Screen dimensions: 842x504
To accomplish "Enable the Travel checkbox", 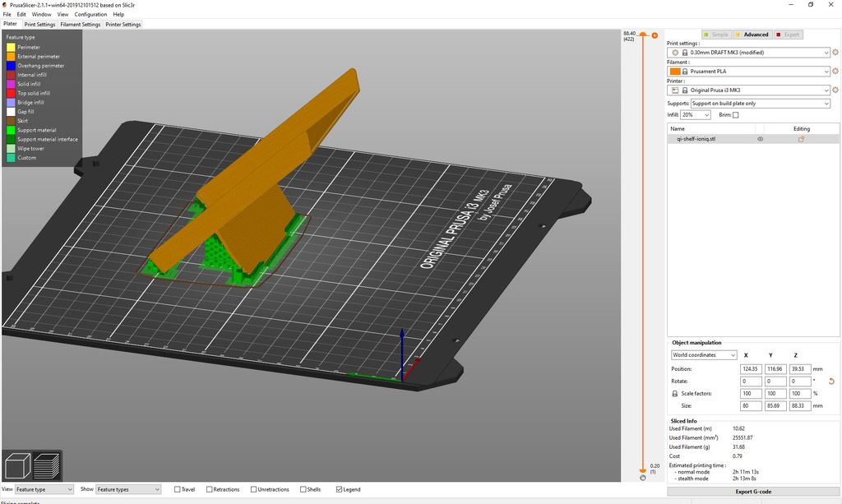I will point(178,489).
